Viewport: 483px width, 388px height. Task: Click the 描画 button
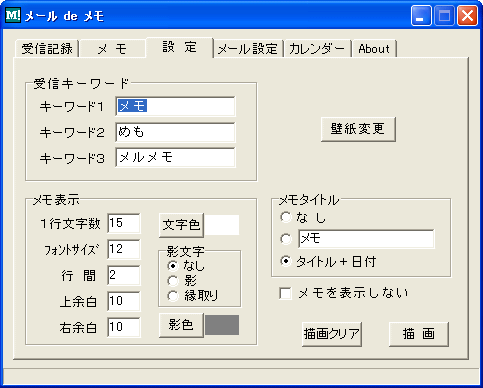click(x=419, y=334)
